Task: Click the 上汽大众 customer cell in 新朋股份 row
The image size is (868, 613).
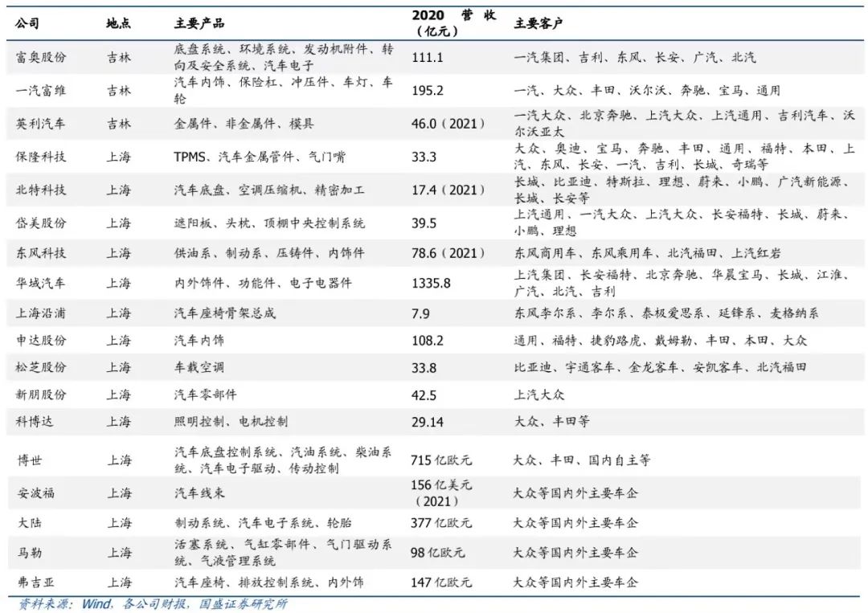Action: 538,394
